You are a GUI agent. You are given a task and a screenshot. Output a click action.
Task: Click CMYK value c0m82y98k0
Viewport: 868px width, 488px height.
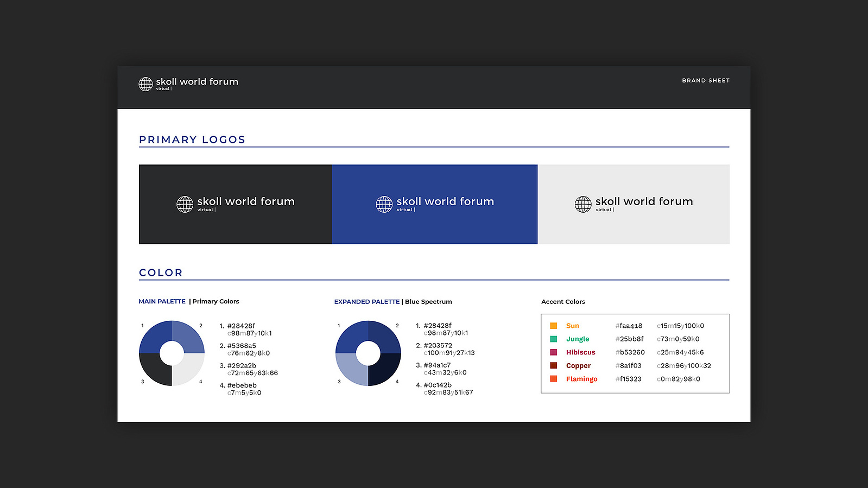pyautogui.click(x=679, y=379)
